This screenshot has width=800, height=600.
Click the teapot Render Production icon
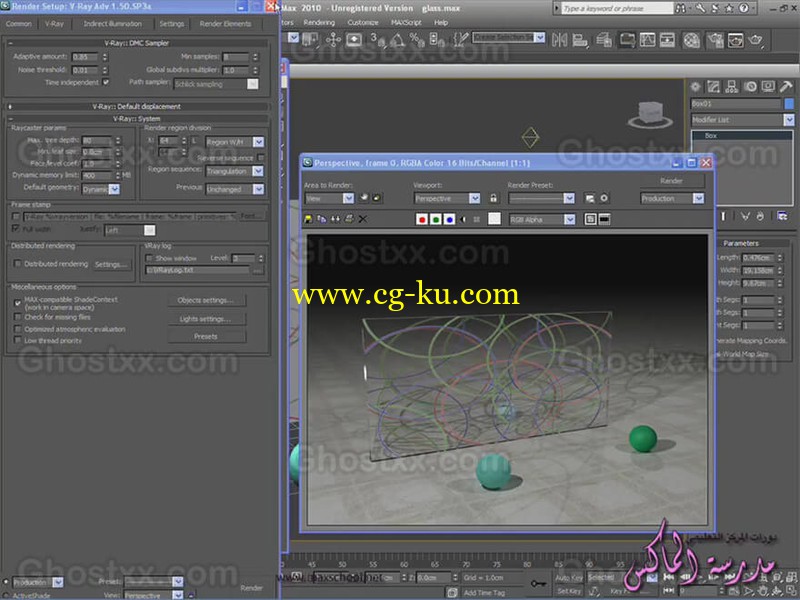pos(756,40)
